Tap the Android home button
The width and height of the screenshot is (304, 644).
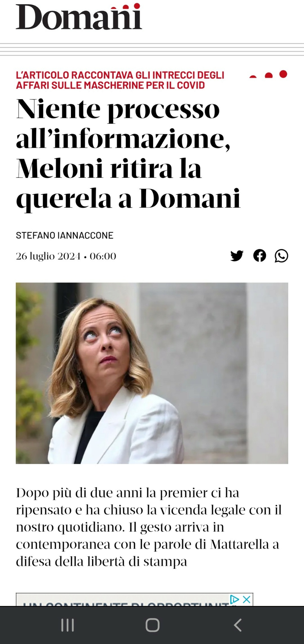click(x=152, y=625)
